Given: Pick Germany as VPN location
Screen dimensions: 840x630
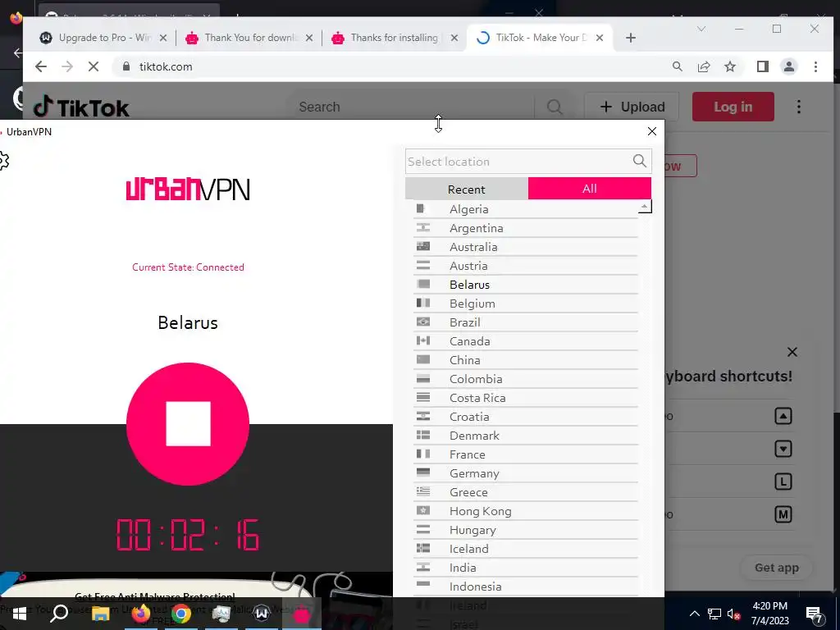Looking at the screenshot, I should pos(526,473).
